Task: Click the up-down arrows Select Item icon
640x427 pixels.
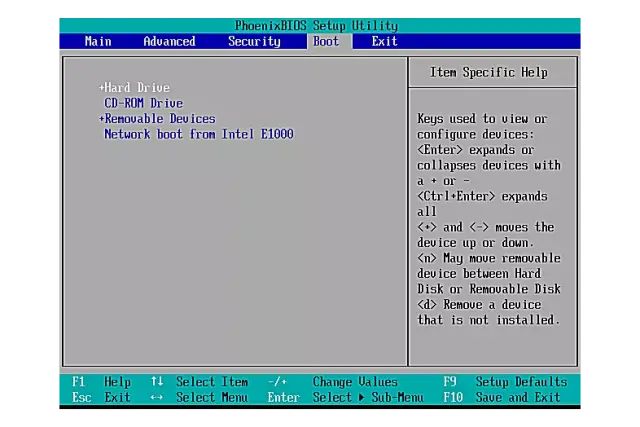Action: [157, 382]
